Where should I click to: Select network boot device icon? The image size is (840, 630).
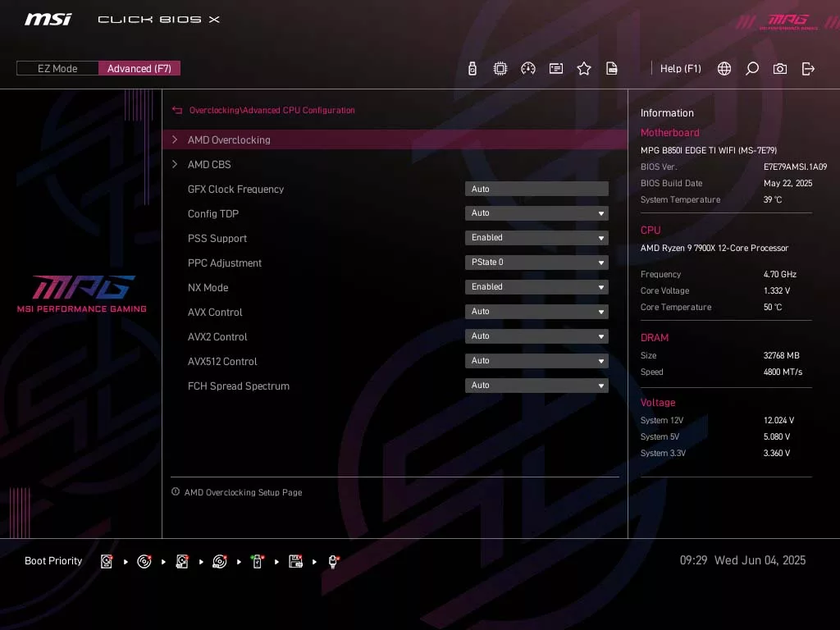(333, 561)
